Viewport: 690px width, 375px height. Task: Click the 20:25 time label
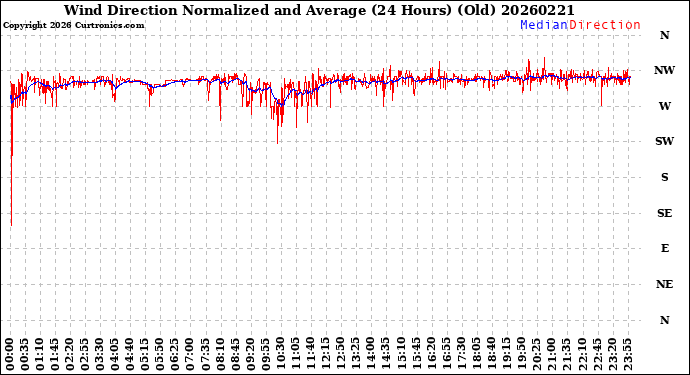pos(536,354)
